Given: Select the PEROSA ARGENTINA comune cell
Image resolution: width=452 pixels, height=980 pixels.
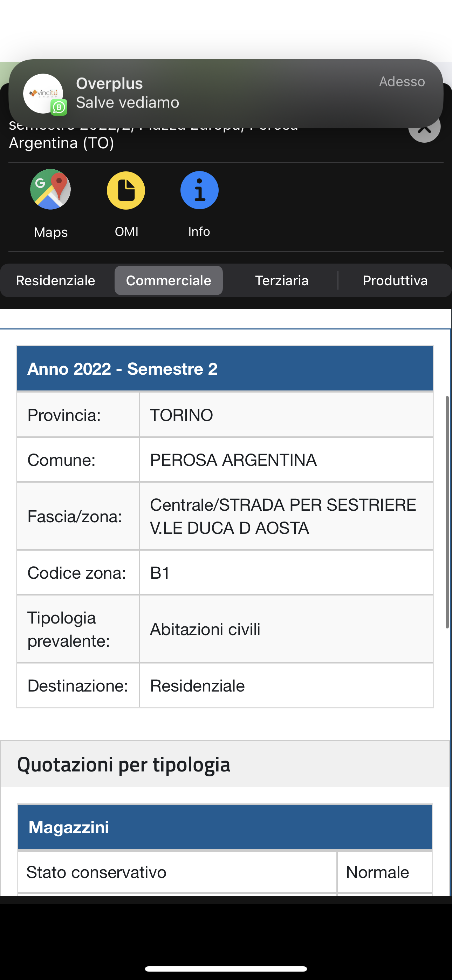Looking at the screenshot, I should [x=287, y=460].
